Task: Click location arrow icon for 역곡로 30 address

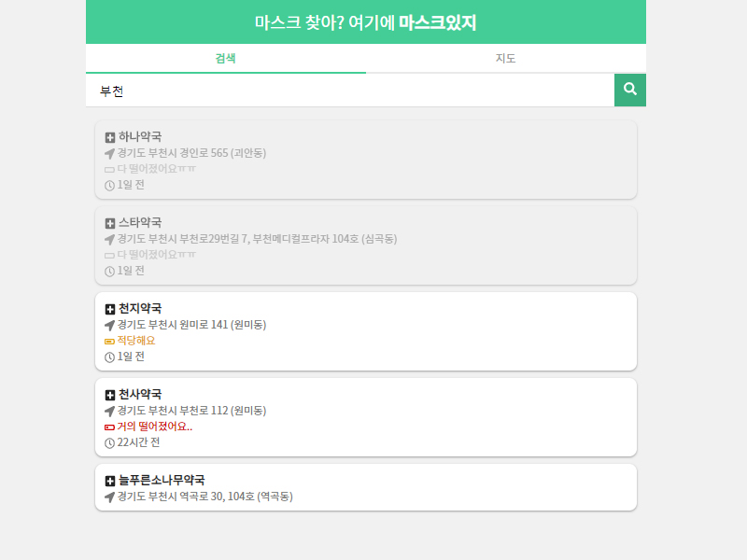Action: (x=109, y=497)
